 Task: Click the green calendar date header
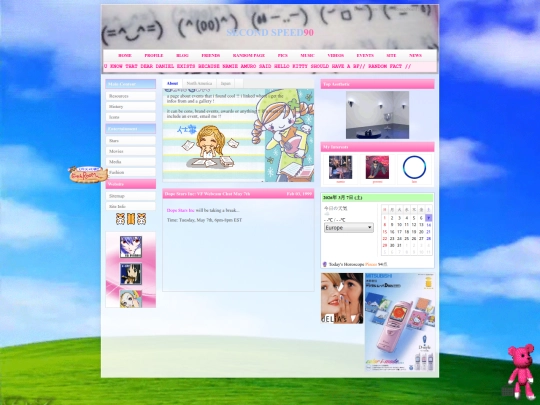(x=377, y=198)
